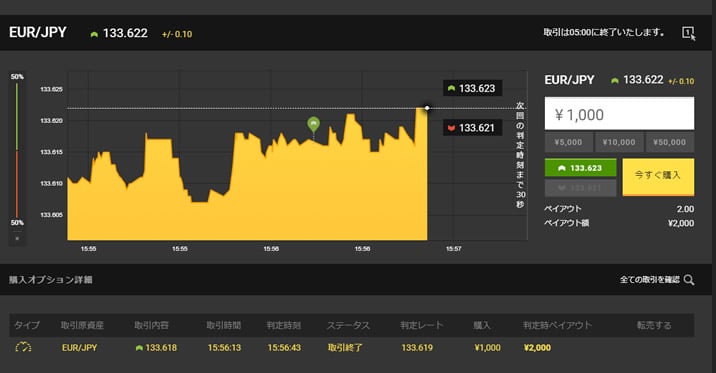Viewport: 716px width, 373px height.
Task: Click the 取引原資産 column header
Action: [x=83, y=325]
